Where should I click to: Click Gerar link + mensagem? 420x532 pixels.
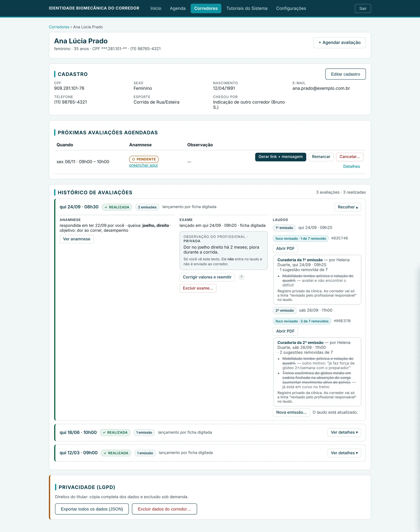click(x=280, y=157)
